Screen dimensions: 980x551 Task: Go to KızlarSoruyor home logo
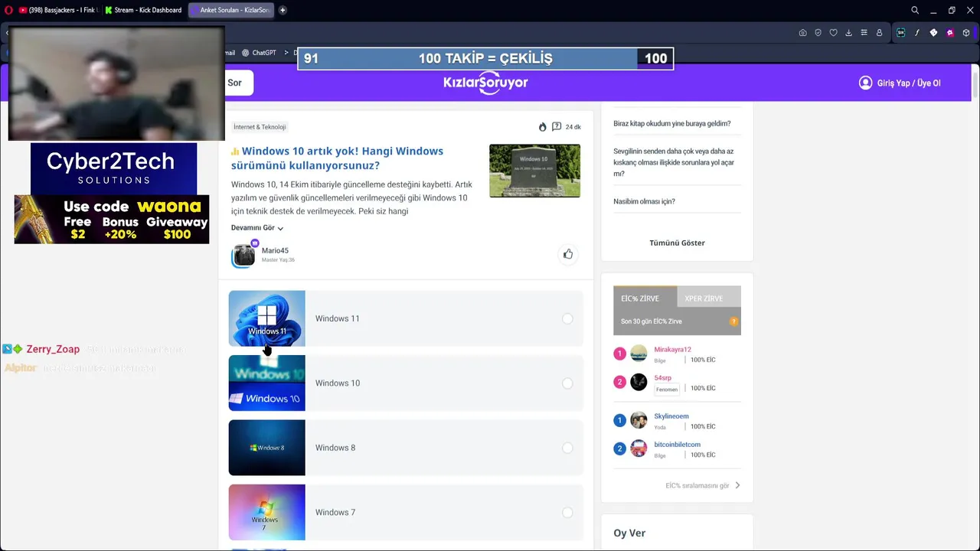click(485, 83)
